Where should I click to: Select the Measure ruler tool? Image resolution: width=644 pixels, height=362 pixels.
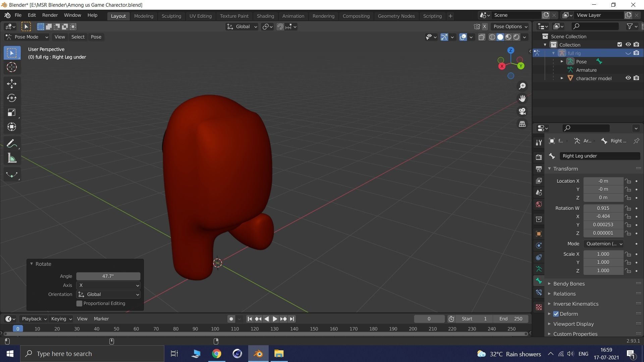tap(12, 158)
